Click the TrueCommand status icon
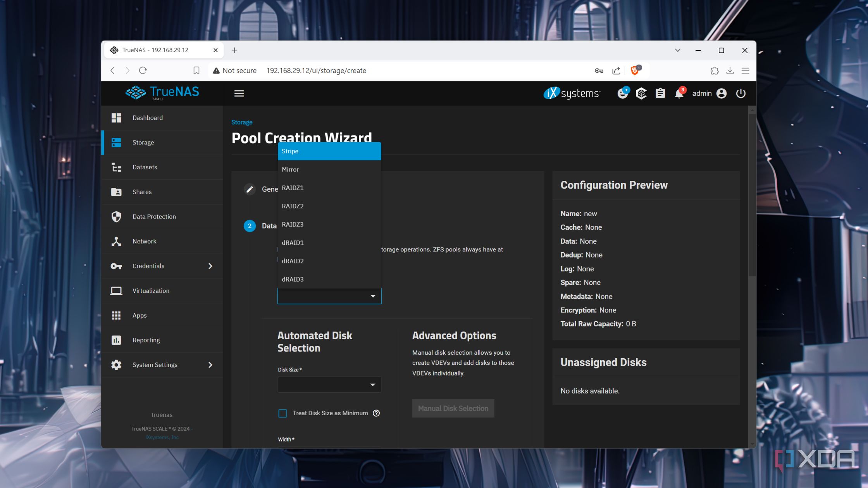 coord(641,94)
